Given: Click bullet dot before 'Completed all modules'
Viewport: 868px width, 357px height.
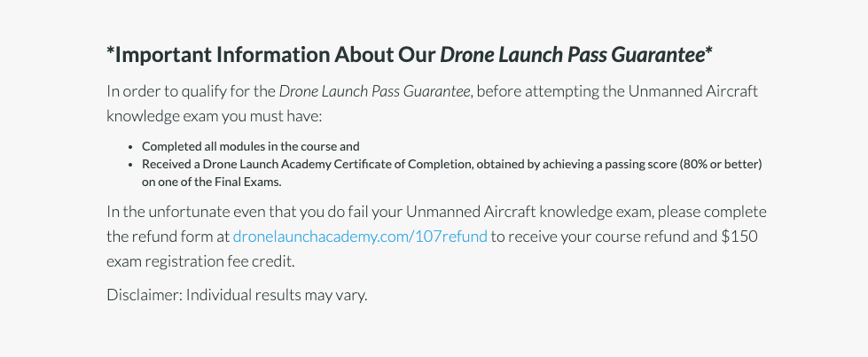Looking at the screenshot, I should pyautogui.click(x=130, y=147).
